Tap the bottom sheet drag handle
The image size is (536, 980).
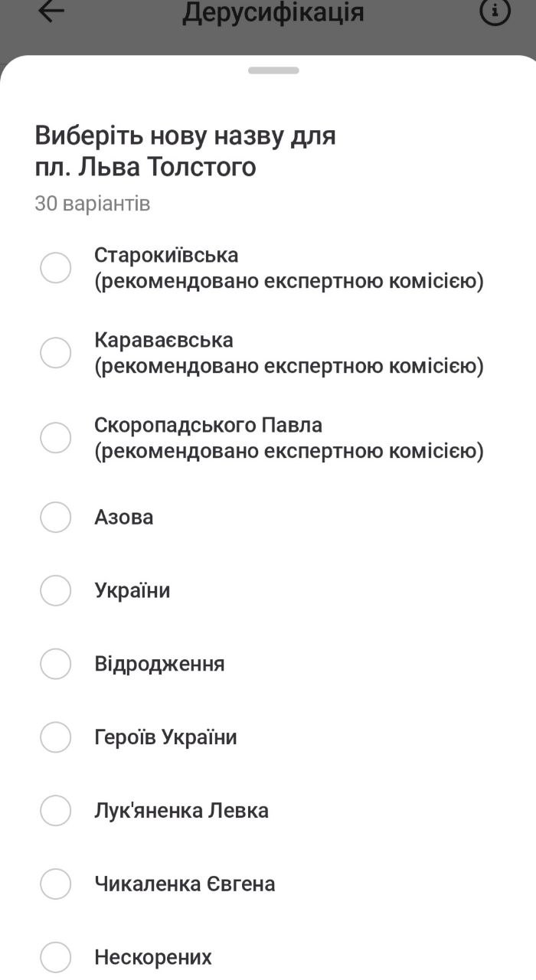pyautogui.click(x=273, y=70)
